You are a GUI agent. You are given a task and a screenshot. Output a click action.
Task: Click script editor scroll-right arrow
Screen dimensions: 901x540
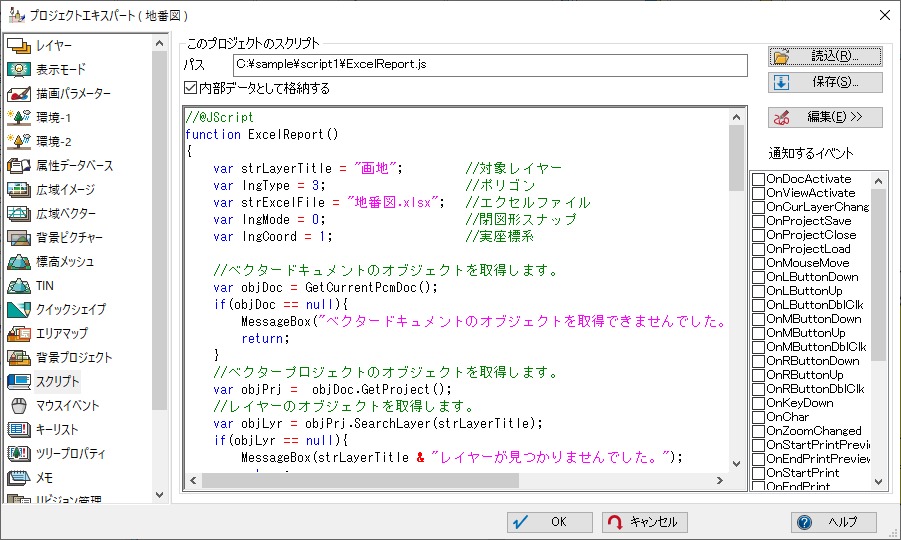click(719, 480)
